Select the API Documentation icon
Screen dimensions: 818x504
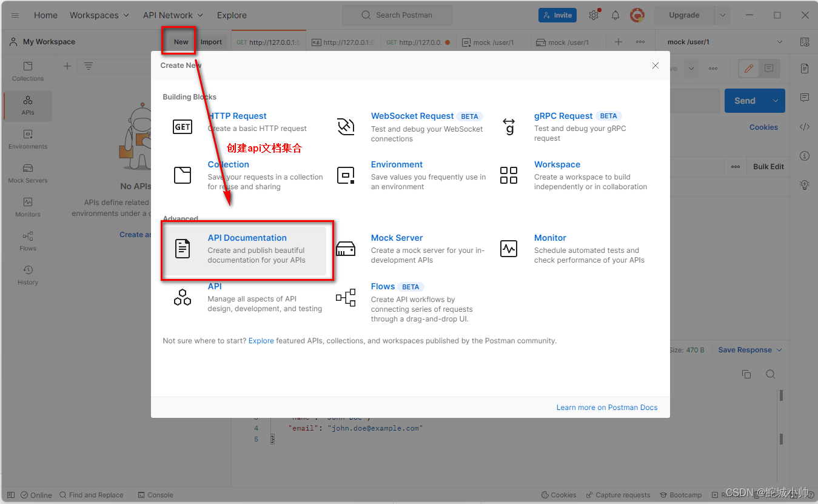(x=183, y=249)
